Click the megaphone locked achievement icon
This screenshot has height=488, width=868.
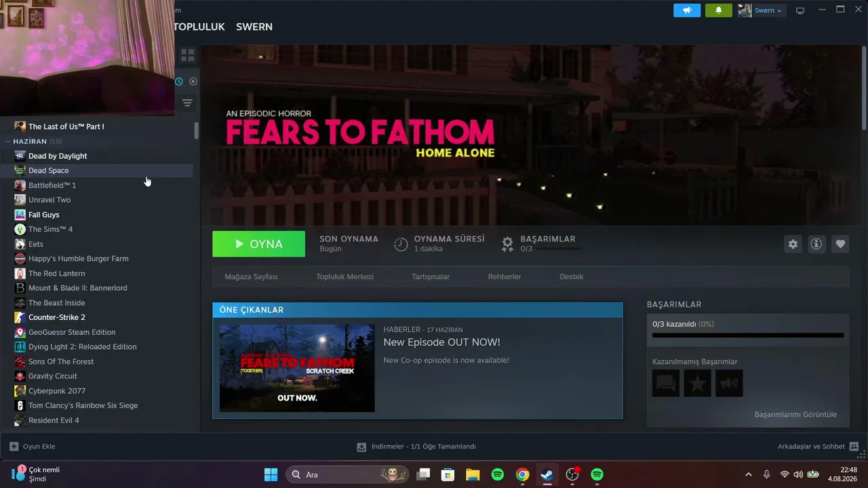(729, 384)
